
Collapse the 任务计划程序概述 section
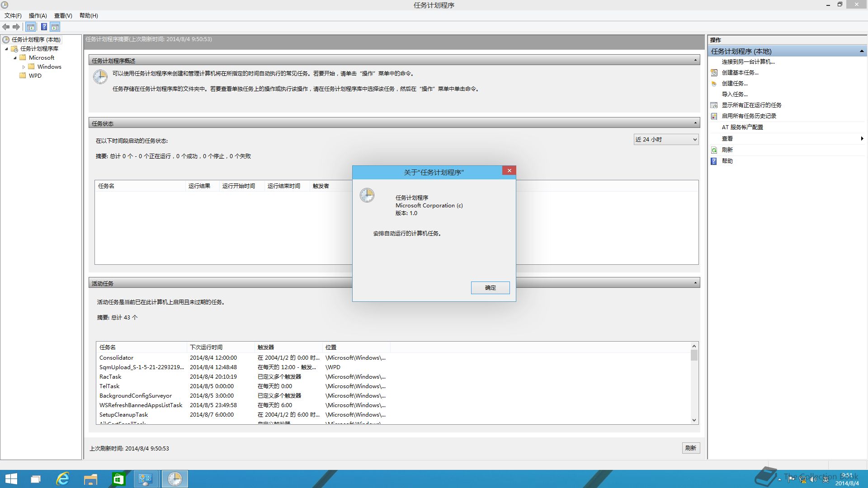tap(695, 60)
